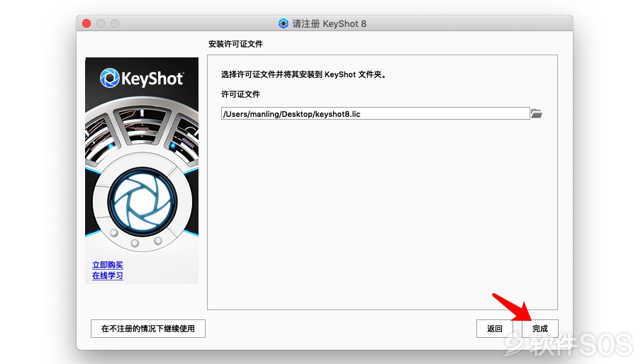Click the 许可证文件 label
Image resolution: width=643 pixels, height=364 pixels.
pyautogui.click(x=241, y=94)
